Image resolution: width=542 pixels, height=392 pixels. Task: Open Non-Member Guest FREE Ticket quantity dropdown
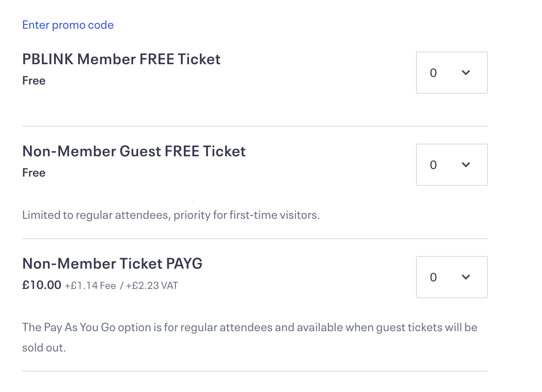coord(452,165)
